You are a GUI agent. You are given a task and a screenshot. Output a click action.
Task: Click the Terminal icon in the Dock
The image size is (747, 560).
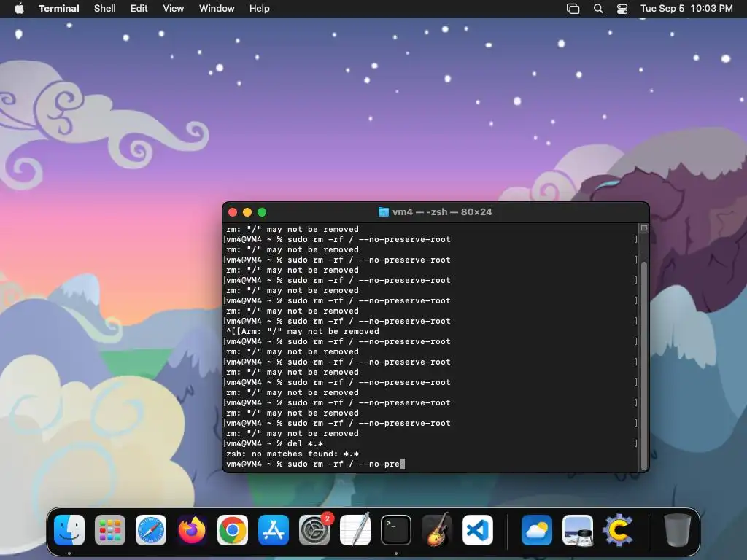(x=396, y=530)
